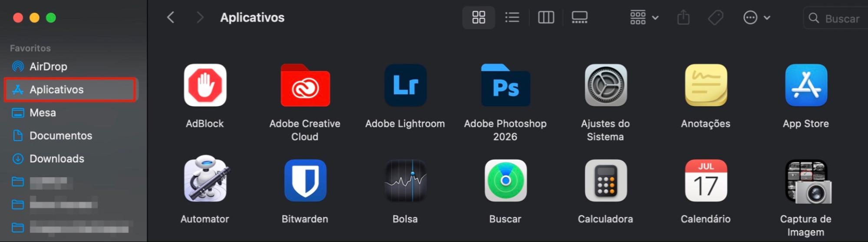Image resolution: width=868 pixels, height=242 pixels.
Task: Select the Adobe Lightroom app icon
Action: (406, 85)
